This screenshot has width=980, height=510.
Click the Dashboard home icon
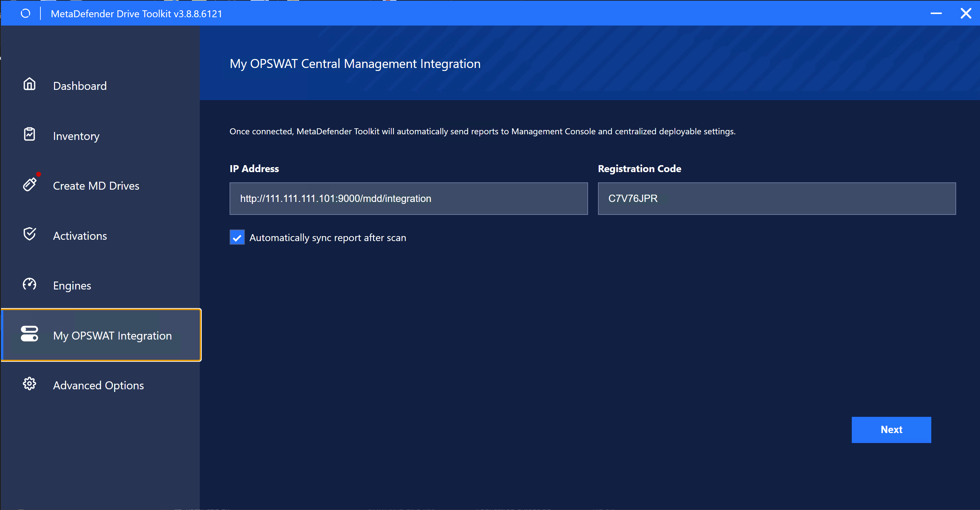29,84
